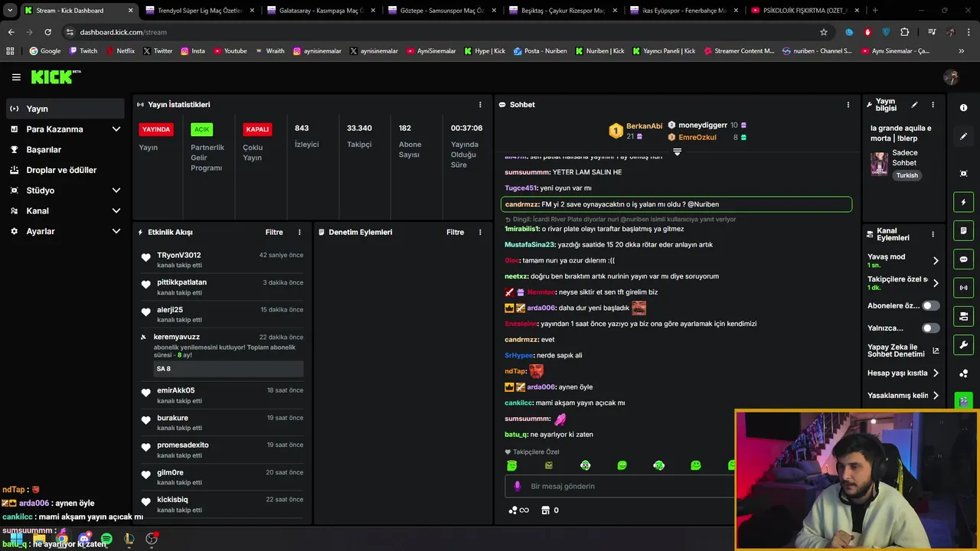
Task: Open external AI chat moderation link icon
Action: point(935,351)
